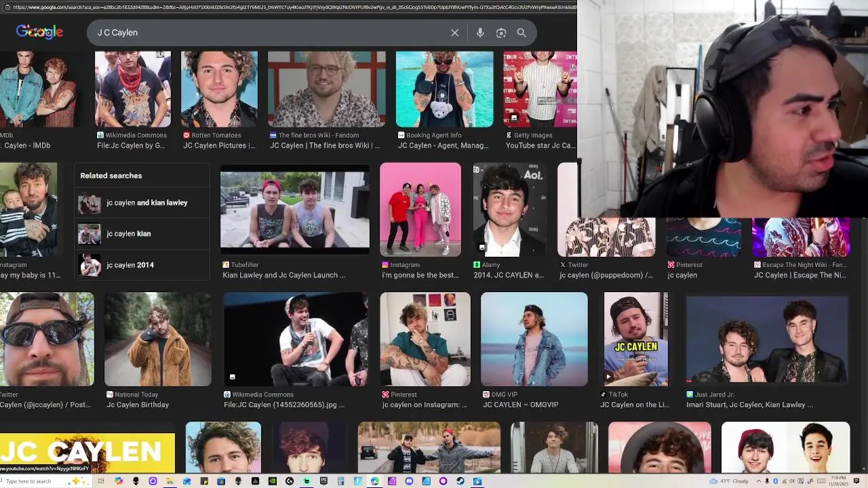Launch Epic Games from the taskbar
The height and width of the screenshot is (488, 868).
(x=324, y=481)
